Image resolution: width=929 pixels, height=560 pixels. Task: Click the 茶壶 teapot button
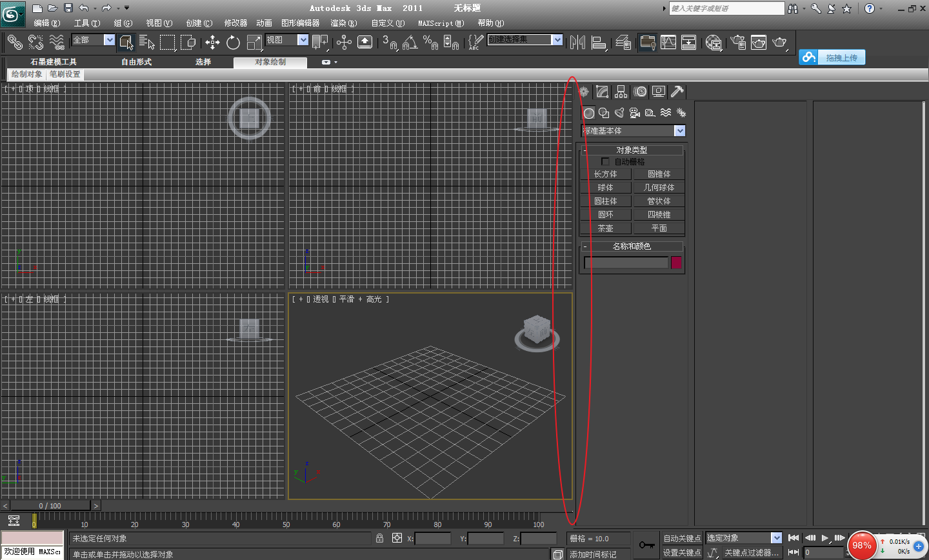point(605,228)
